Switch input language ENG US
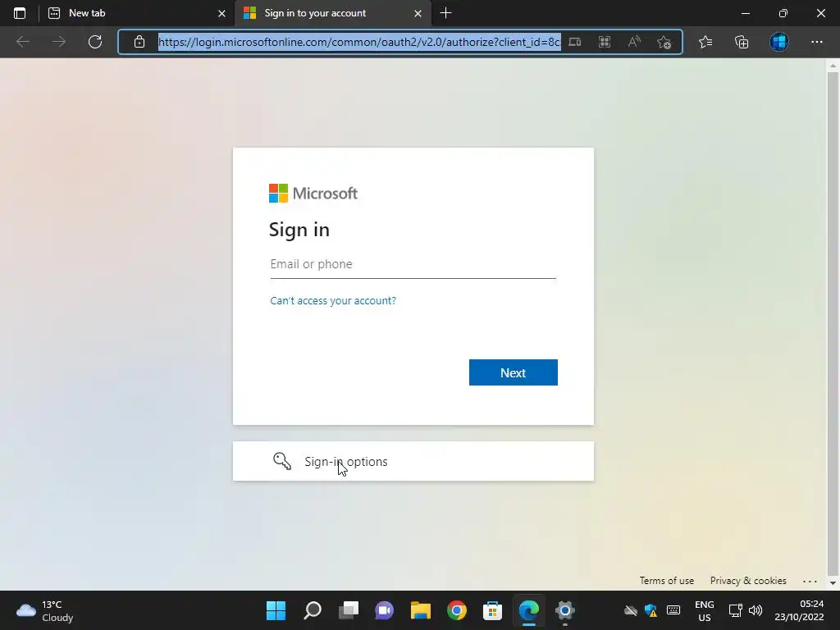This screenshot has width=840, height=630. [705, 610]
